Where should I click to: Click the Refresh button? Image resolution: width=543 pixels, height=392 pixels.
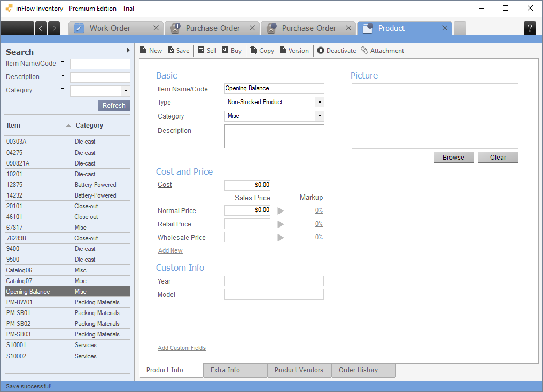click(114, 105)
